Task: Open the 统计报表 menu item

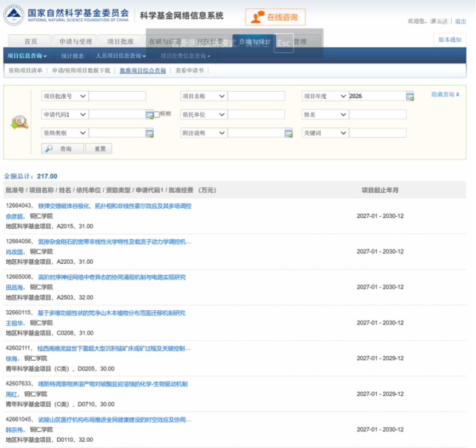Action: [x=72, y=56]
